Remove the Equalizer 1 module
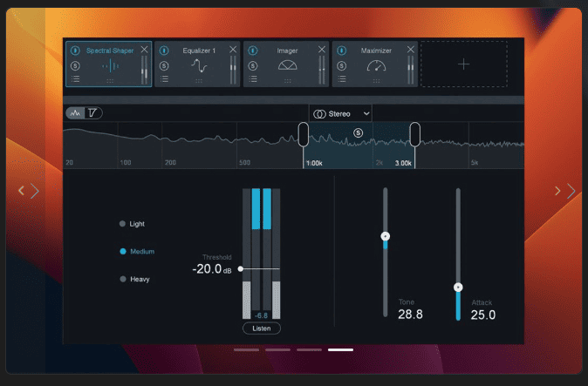Viewport: 588px width, 386px height. [233, 50]
